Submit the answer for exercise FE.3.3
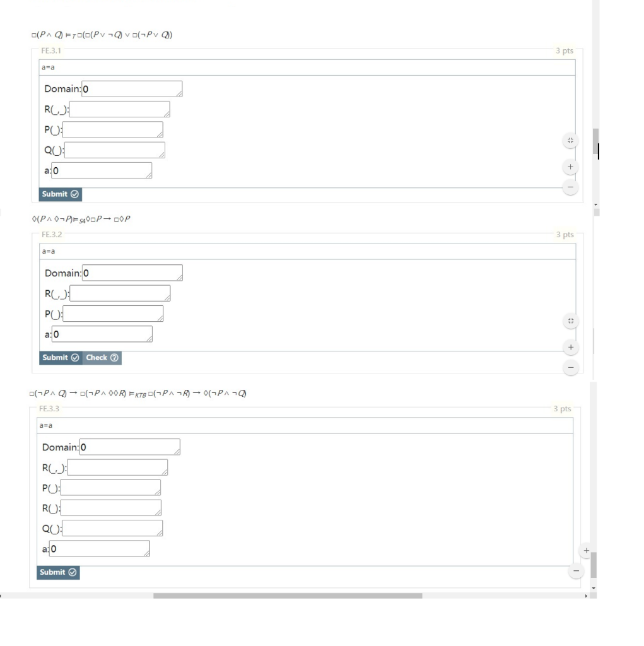The image size is (644, 646). 58,572
